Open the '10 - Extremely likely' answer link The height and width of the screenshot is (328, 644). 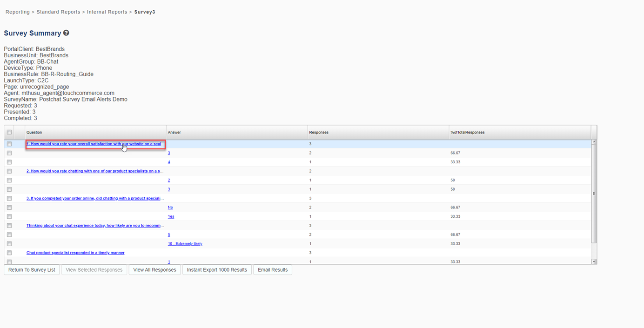coord(185,244)
